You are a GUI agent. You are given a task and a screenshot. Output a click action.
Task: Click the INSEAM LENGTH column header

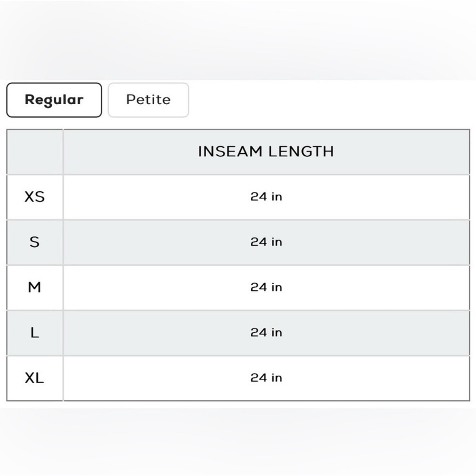tap(266, 151)
